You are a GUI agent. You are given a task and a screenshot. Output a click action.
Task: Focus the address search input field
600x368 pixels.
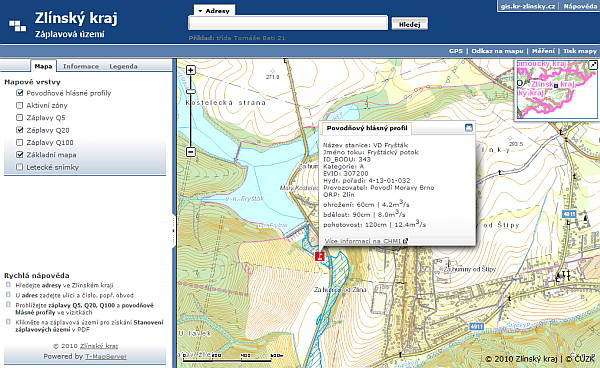pyautogui.click(x=288, y=23)
